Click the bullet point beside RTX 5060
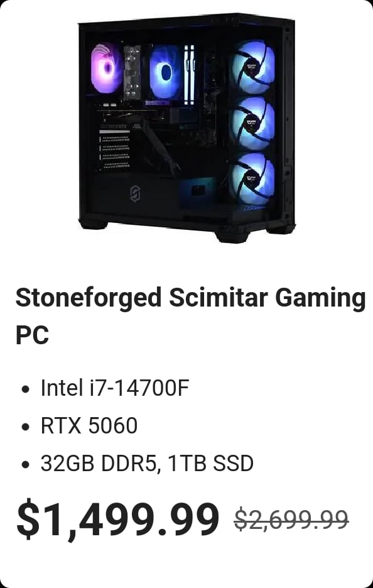This screenshot has height=588, width=373. [26, 427]
